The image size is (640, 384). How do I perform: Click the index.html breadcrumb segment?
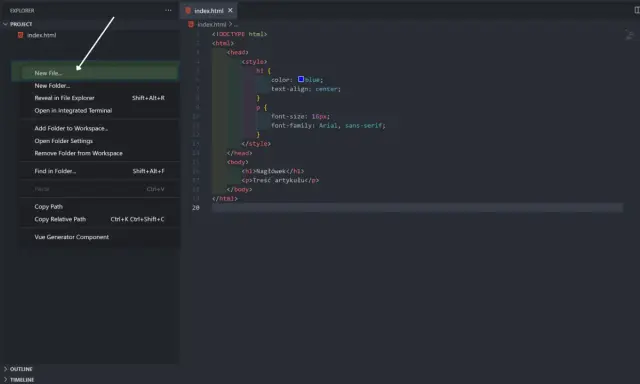pos(211,24)
